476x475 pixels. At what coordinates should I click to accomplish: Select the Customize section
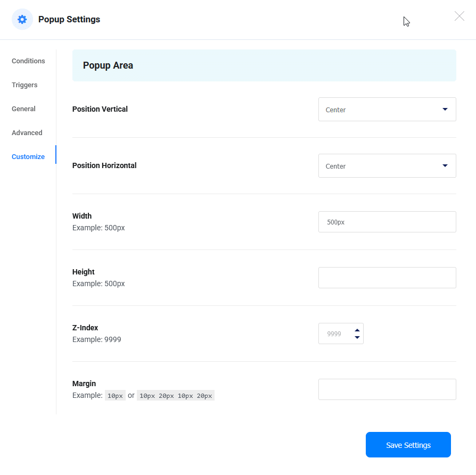click(x=28, y=156)
